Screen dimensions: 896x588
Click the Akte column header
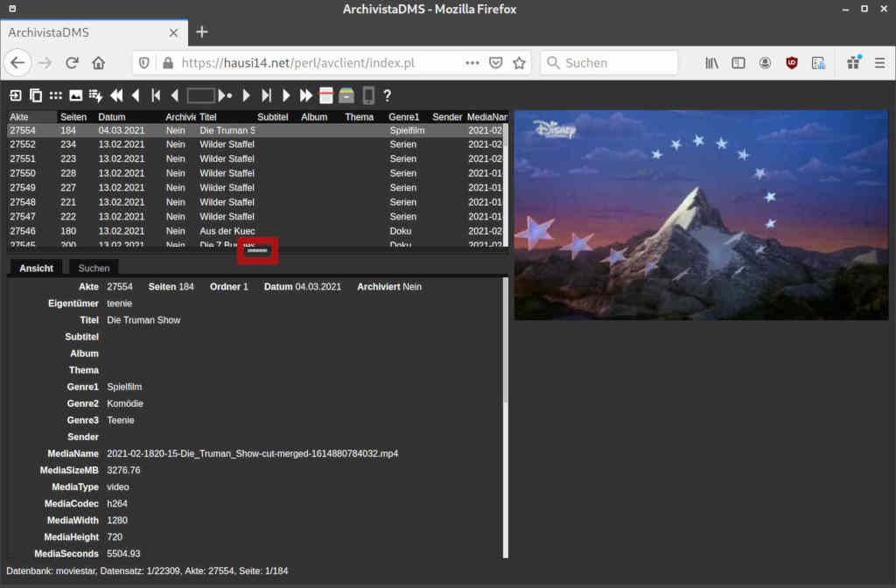(32, 116)
